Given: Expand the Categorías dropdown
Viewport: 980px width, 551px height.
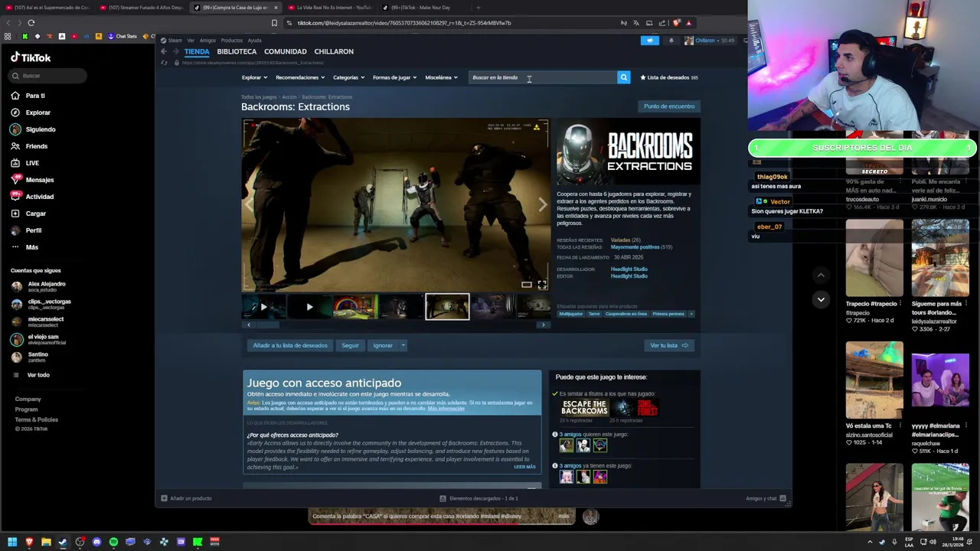Looking at the screenshot, I should (x=348, y=77).
